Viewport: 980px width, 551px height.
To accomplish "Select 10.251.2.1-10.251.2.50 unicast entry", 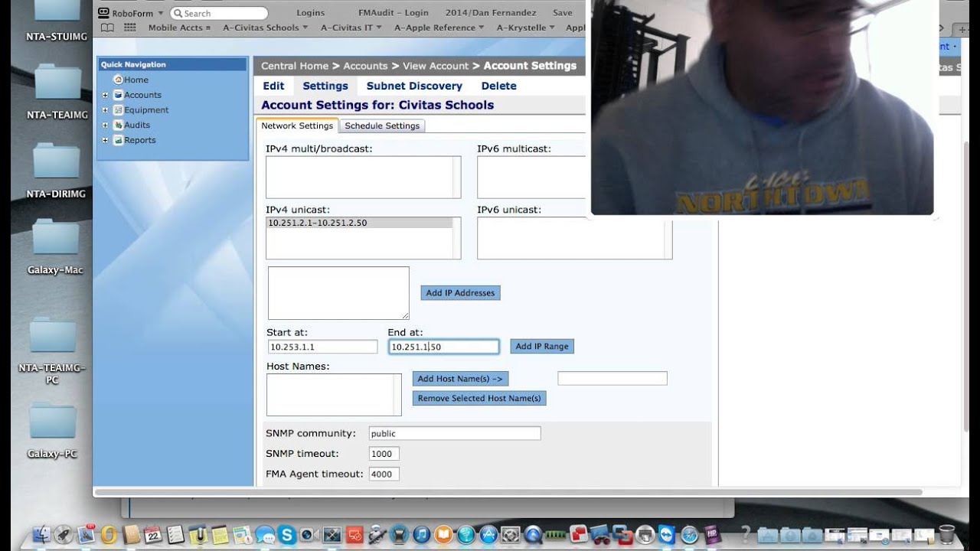I will 359,223.
